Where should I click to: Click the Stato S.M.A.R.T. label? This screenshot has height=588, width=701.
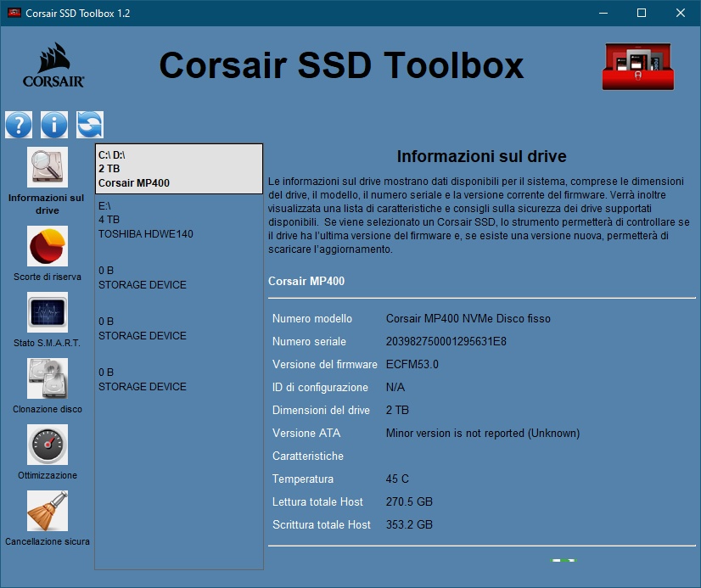(x=47, y=343)
